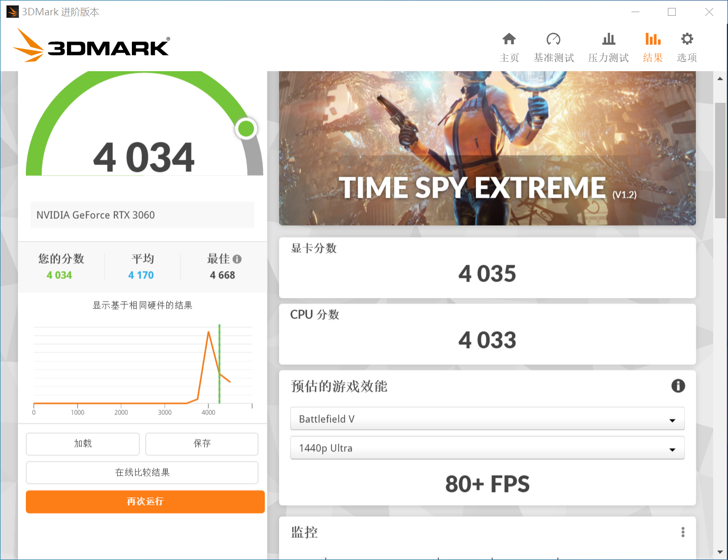Click the green score gauge marker dot
This screenshot has height=560, width=728.
[x=246, y=128]
